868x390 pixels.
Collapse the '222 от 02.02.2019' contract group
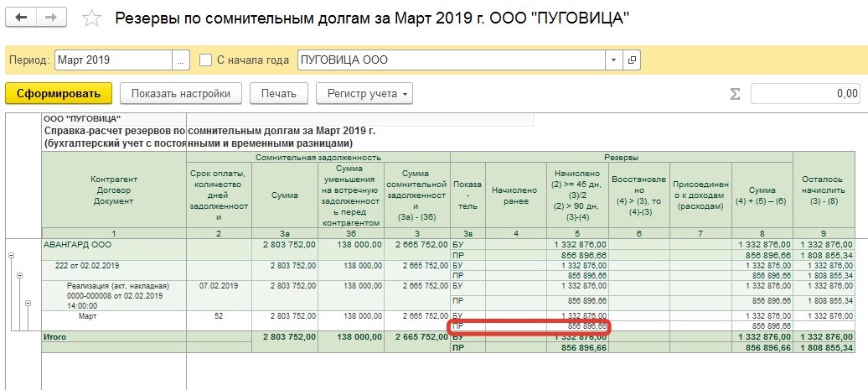18,276
